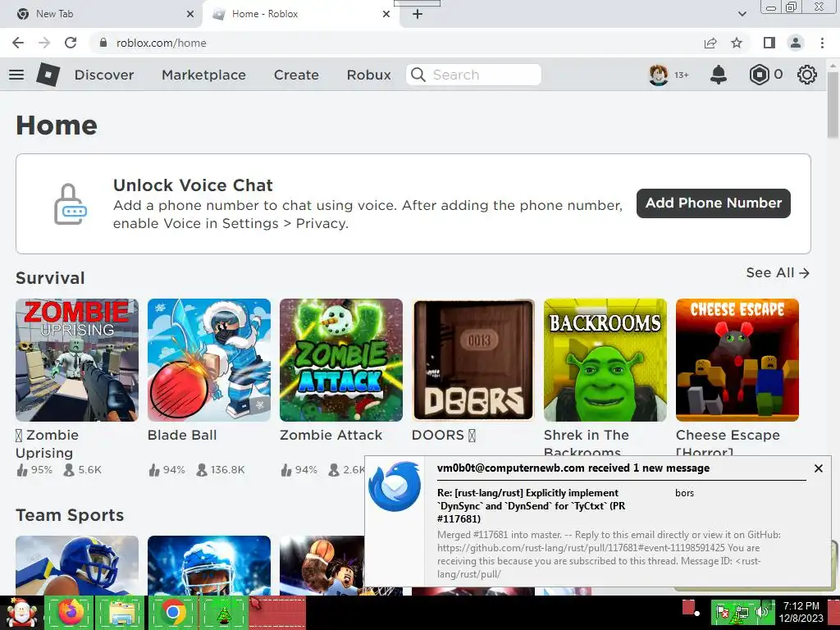
Task: Reload the Roblox page
Action: (71, 43)
